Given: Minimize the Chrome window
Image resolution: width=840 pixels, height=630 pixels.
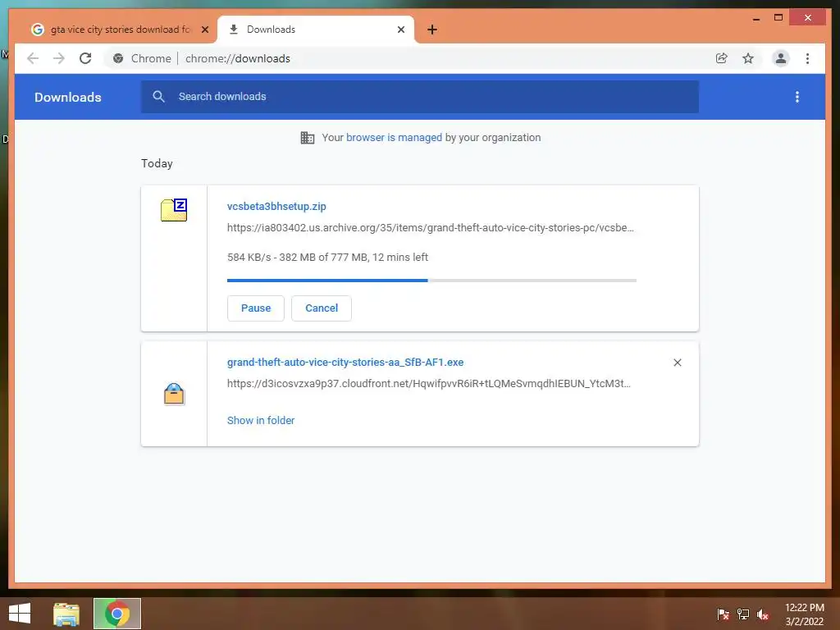Looking at the screenshot, I should (756, 18).
